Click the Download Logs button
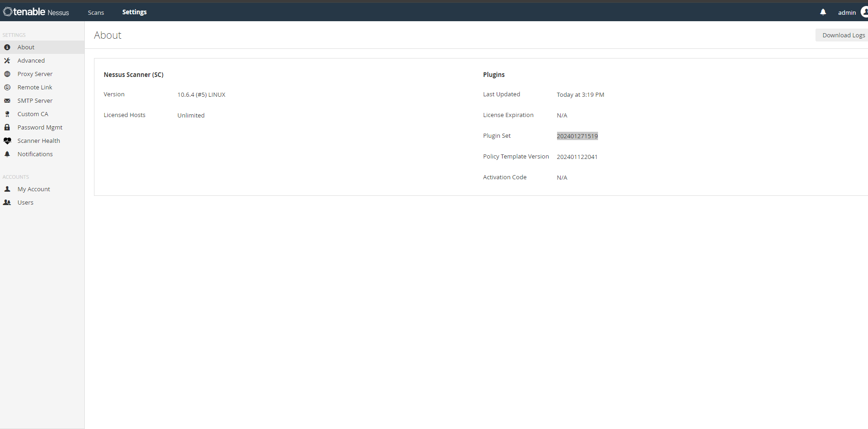The width and height of the screenshot is (868, 429). coord(843,35)
